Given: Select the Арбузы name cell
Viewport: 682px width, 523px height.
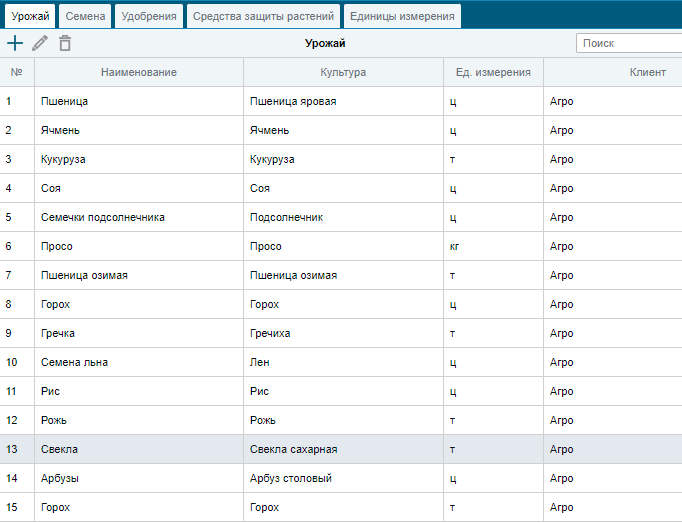Looking at the screenshot, I should click(x=139, y=478).
